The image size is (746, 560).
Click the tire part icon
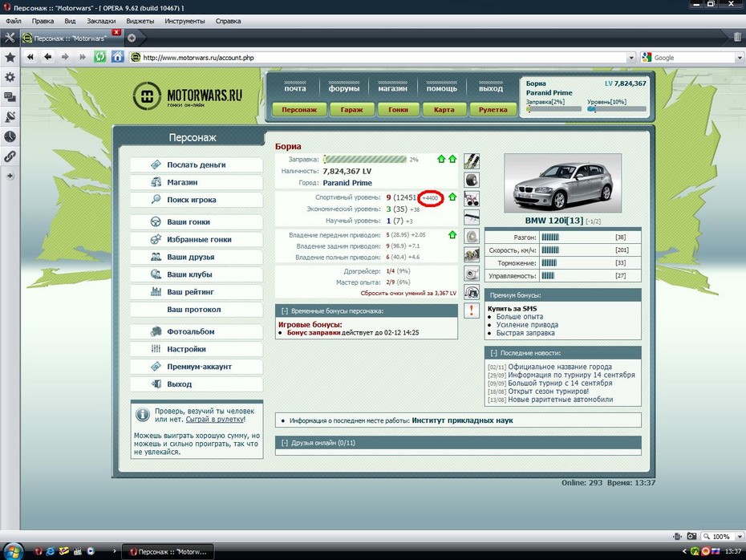472,180
